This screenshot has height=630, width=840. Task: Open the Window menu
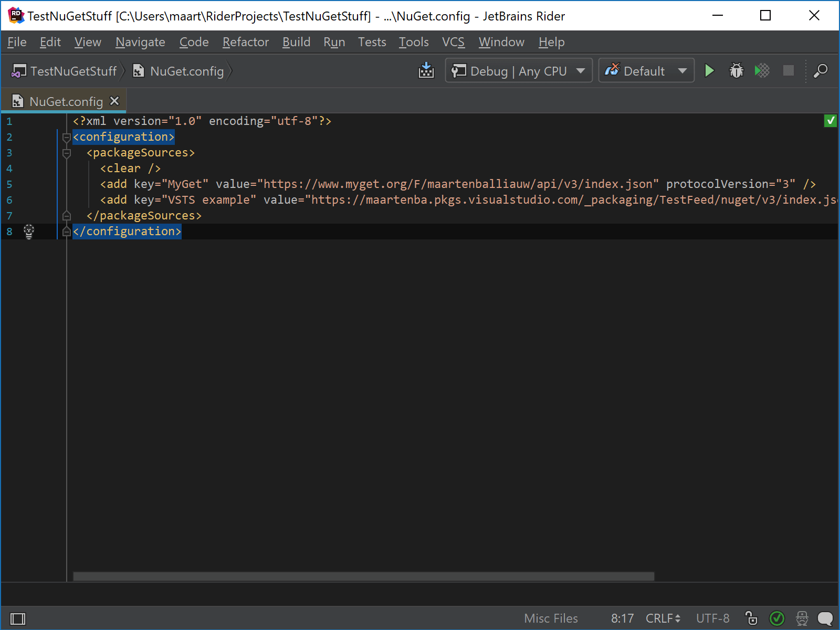pos(501,42)
